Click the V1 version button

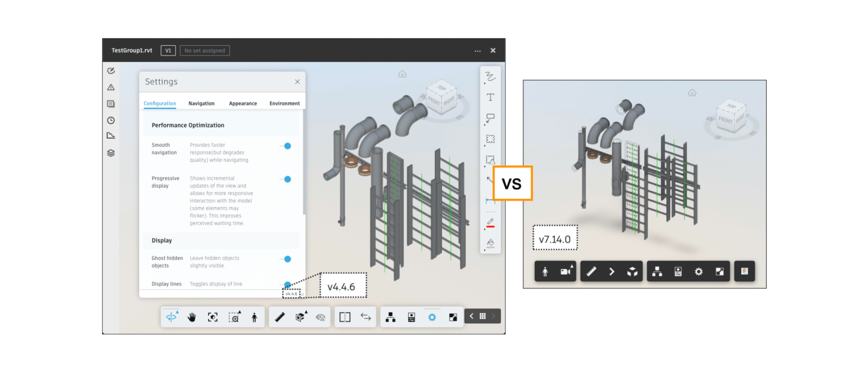[168, 51]
